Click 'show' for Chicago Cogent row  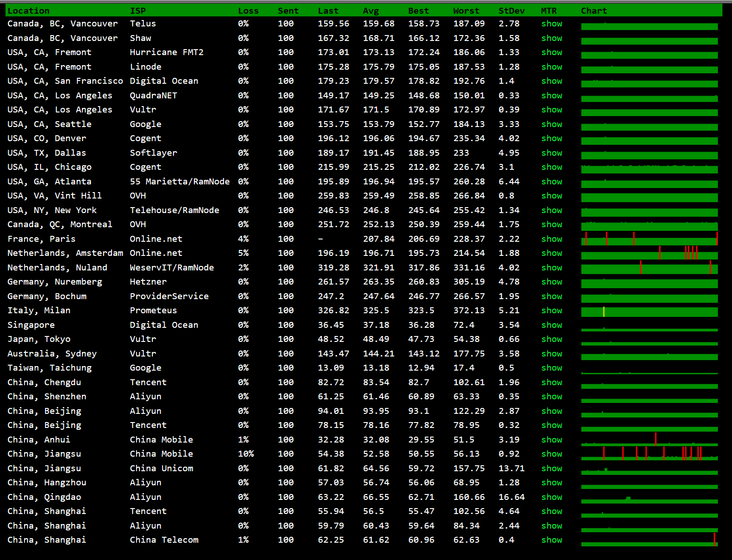552,167
